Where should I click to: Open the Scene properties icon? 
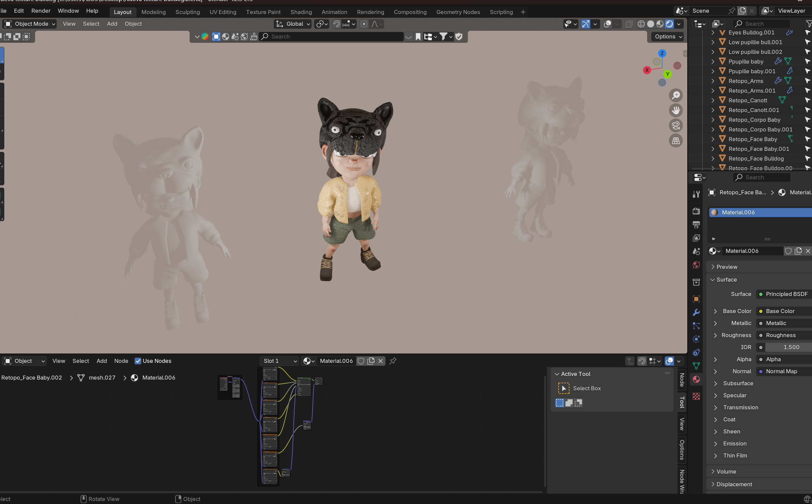coord(696,251)
